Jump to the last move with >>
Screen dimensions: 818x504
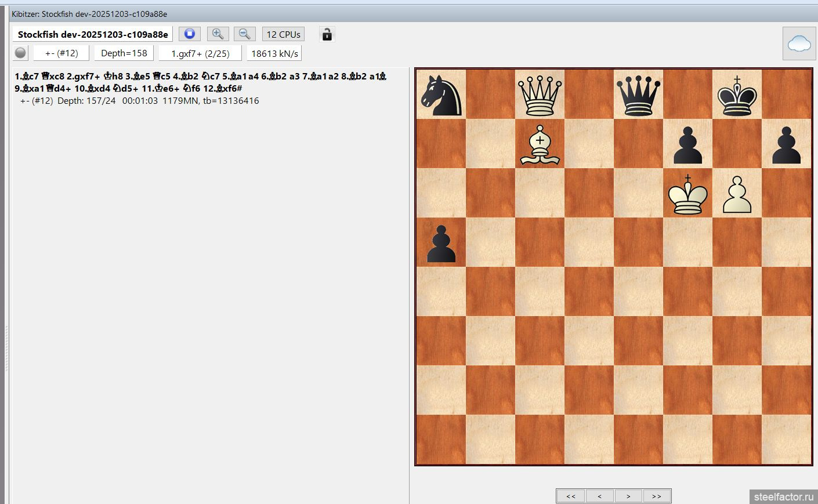656,496
